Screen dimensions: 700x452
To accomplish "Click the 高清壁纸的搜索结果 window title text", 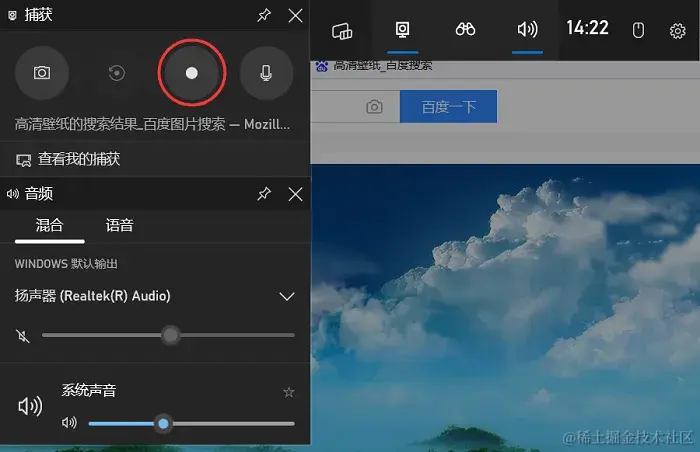I will point(152,124).
